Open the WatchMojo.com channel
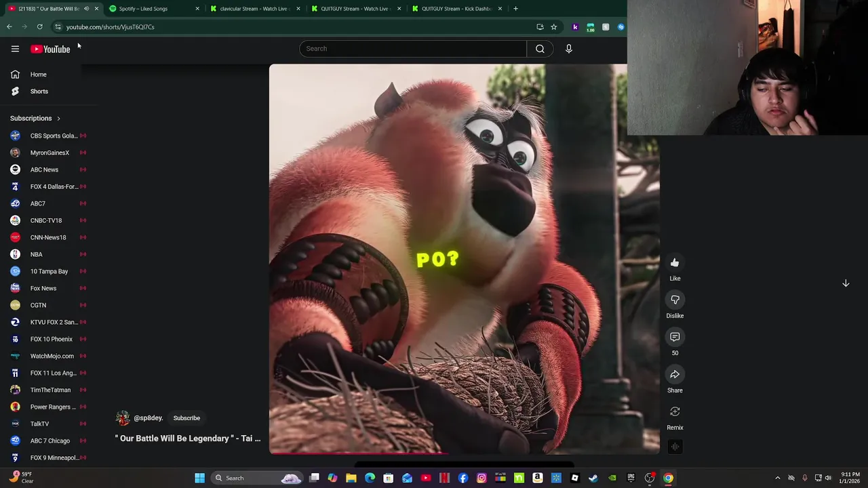This screenshot has width=868, height=488. pos(47,356)
